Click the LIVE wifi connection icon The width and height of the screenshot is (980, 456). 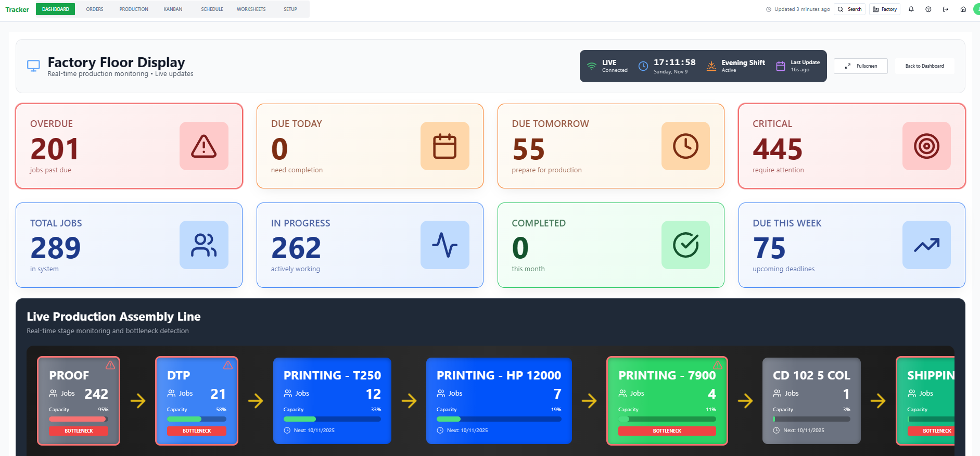pos(592,66)
